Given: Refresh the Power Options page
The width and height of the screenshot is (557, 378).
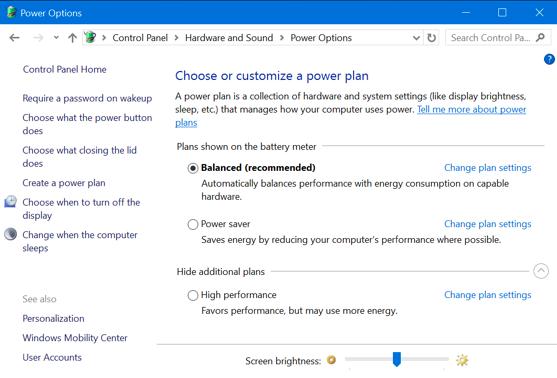Looking at the screenshot, I should (x=432, y=38).
